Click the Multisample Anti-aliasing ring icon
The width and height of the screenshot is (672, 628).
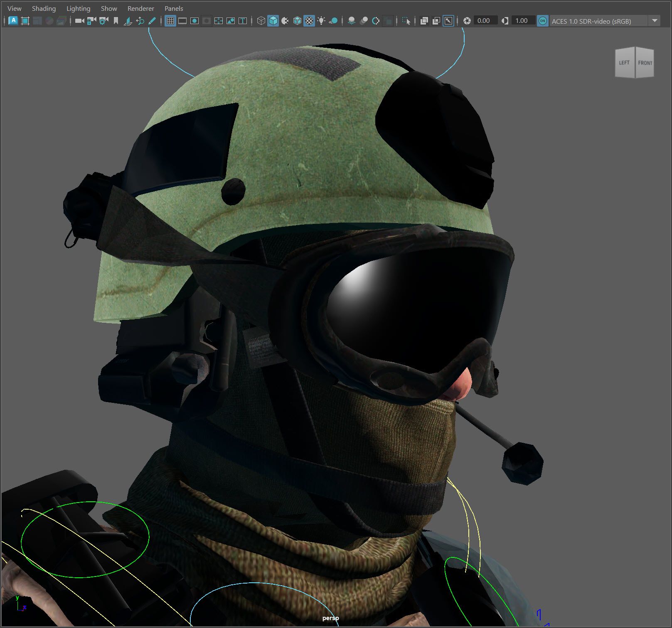pyautogui.click(x=376, y=20)
